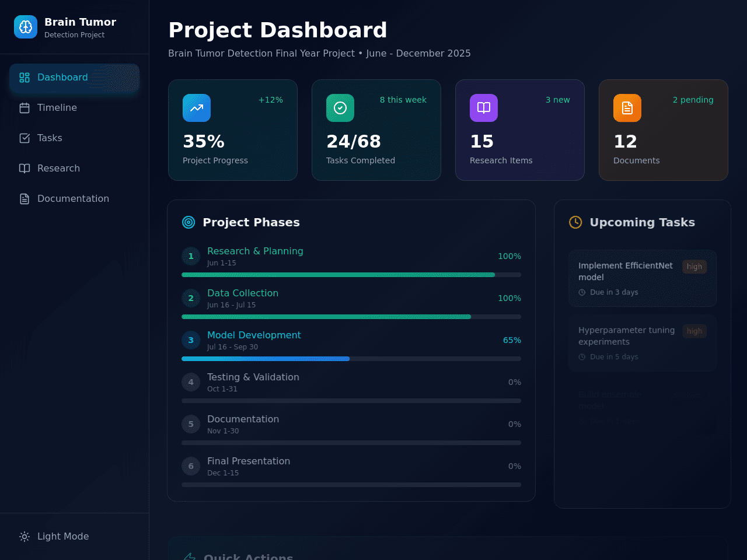Image resolution: width=747 pixels, height=560 pixels.
Task: Click the blue trending-up icon on Project Progress card
Action: pyautogui.click(x=197, y=108)
